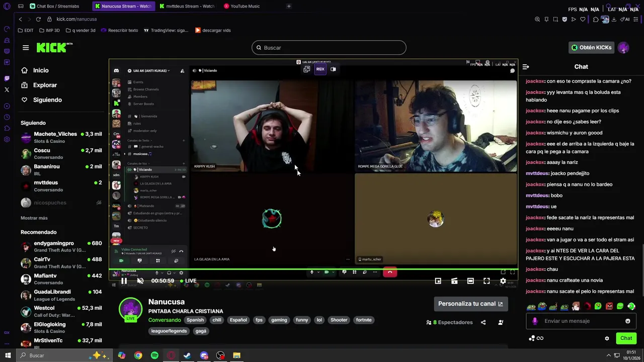Click the 8 Espectadores viewer count
Screen dimensions: 644x362
click(449, 322)
